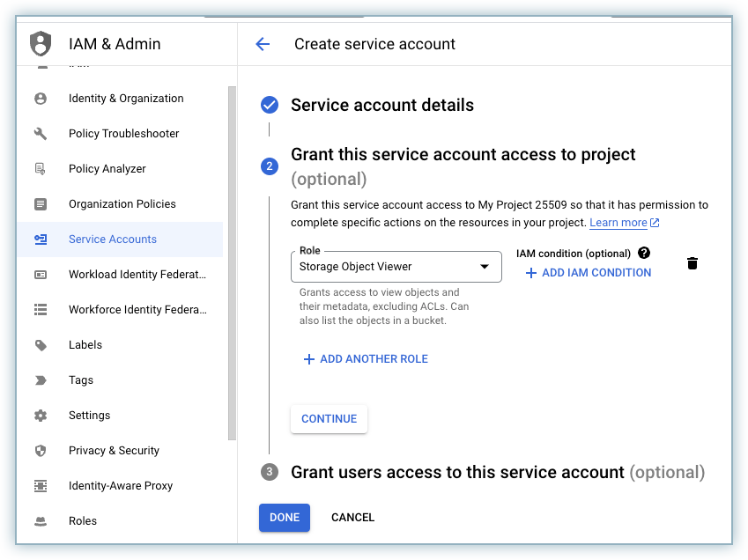Expand the completed Service account details step

click(x=381, y=106)
